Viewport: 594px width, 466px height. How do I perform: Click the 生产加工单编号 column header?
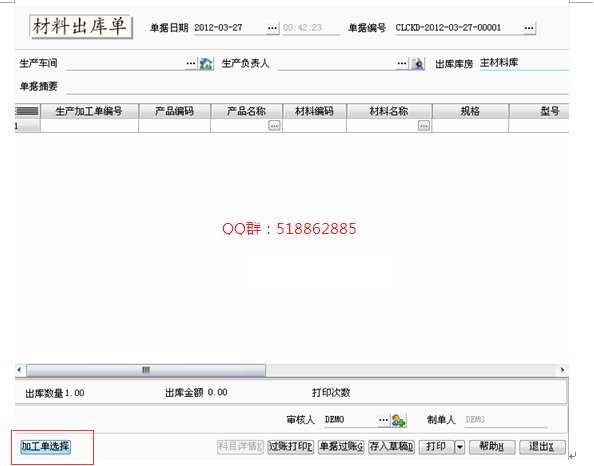click(89, 111)
